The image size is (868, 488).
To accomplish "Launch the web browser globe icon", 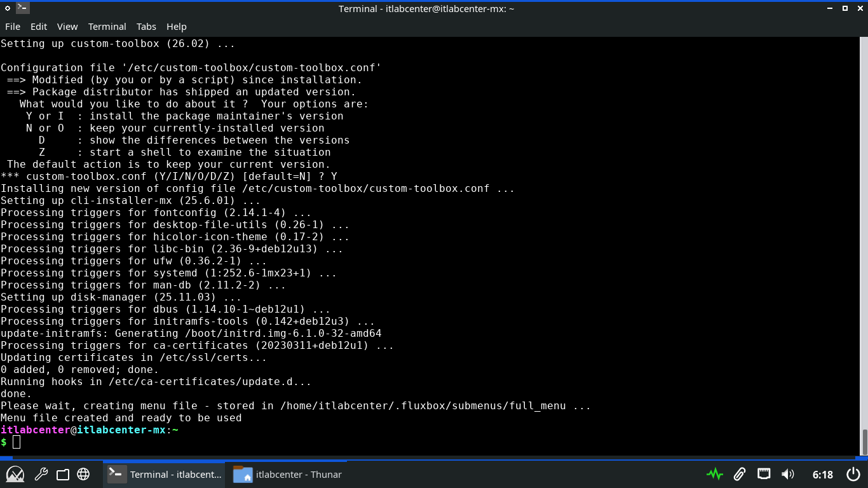I will [x=83, y=474].
